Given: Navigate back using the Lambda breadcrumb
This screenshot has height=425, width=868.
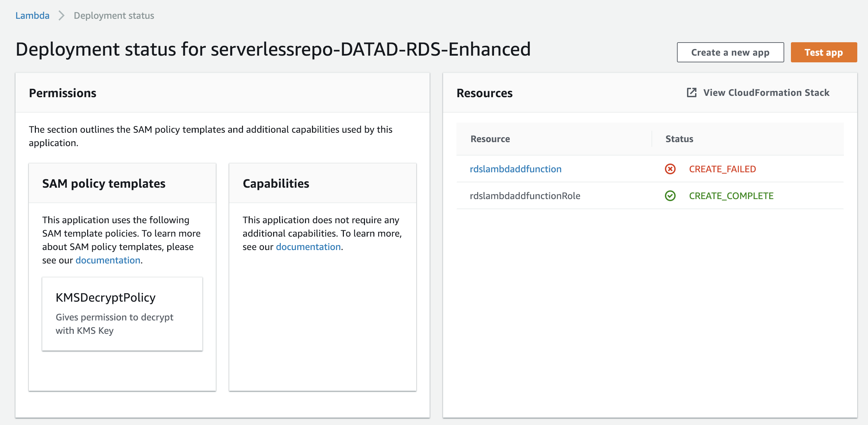Looking at the screenshot, I should click(33, 15).
